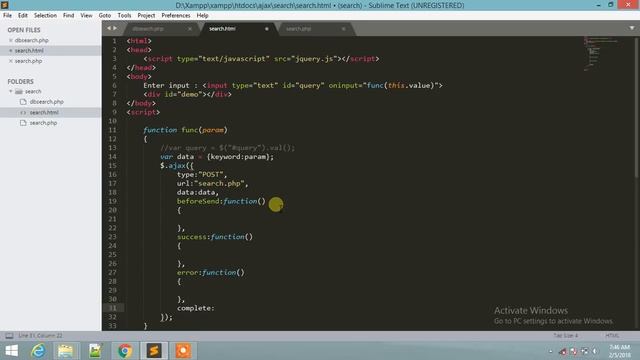Image resolution: width=640 pixels, height=360 pixels.
Task: Click search.html code file icon under Folders
Action: tap(23, 112)
